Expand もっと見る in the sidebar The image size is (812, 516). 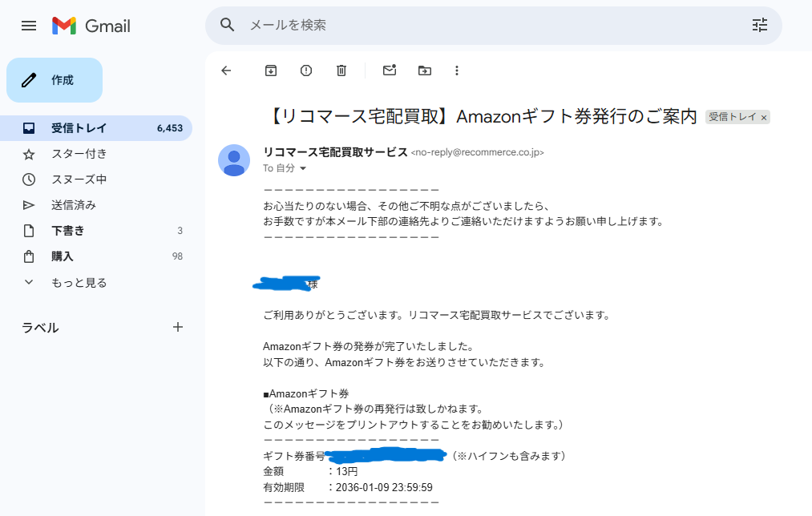pos(79,282)
